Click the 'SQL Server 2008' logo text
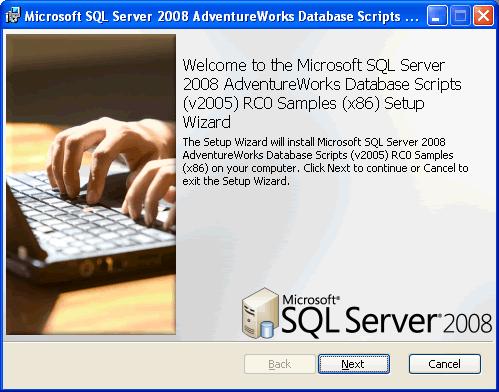Screen dimensions: 499x392 coord(387,317)
